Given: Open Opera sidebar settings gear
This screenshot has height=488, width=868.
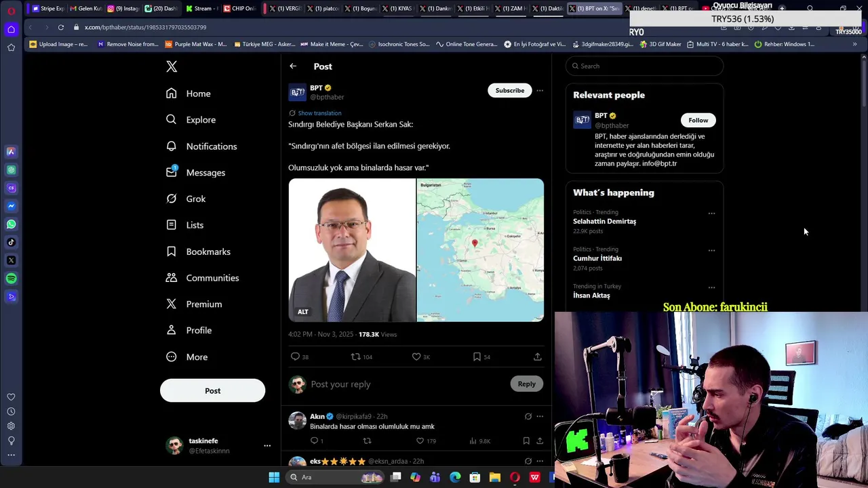Looking at the screenshot, I should (x=11, y=426).
